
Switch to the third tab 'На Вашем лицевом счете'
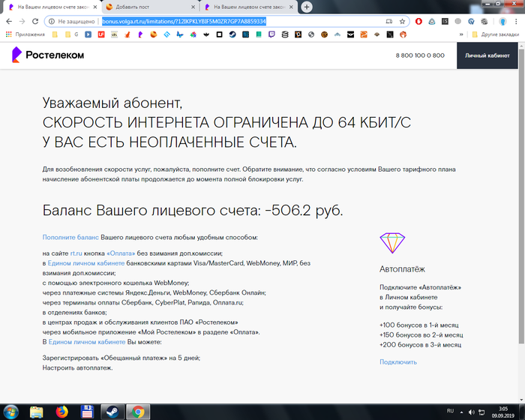point(248,7)
